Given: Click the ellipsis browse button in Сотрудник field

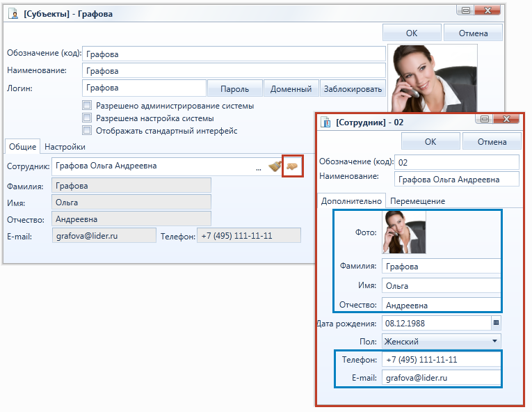Looking at the screenshot, I should pyautogui.click(x=259, y=168).
